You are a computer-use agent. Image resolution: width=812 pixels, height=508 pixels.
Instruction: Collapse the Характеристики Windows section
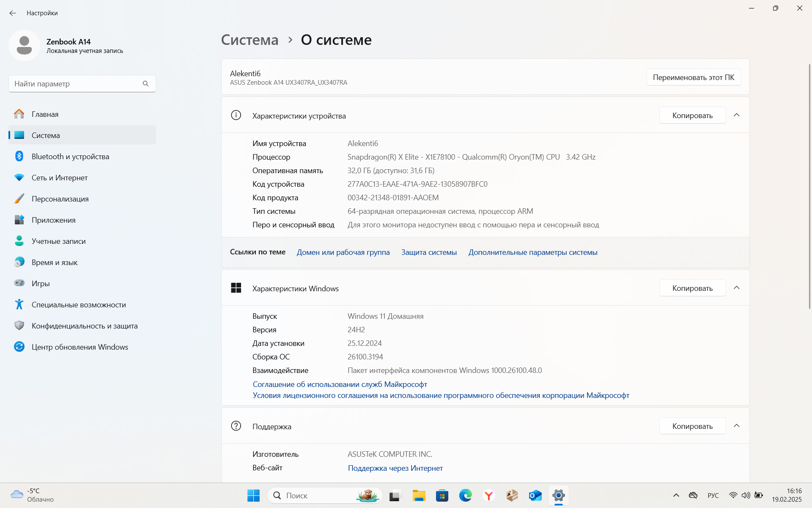(x=737, y=288)
